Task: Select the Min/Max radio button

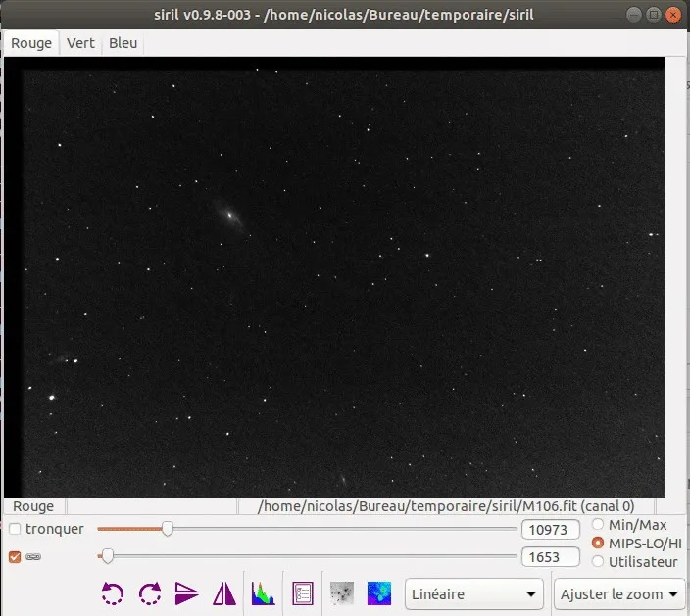Action: [x=598, y=524]
